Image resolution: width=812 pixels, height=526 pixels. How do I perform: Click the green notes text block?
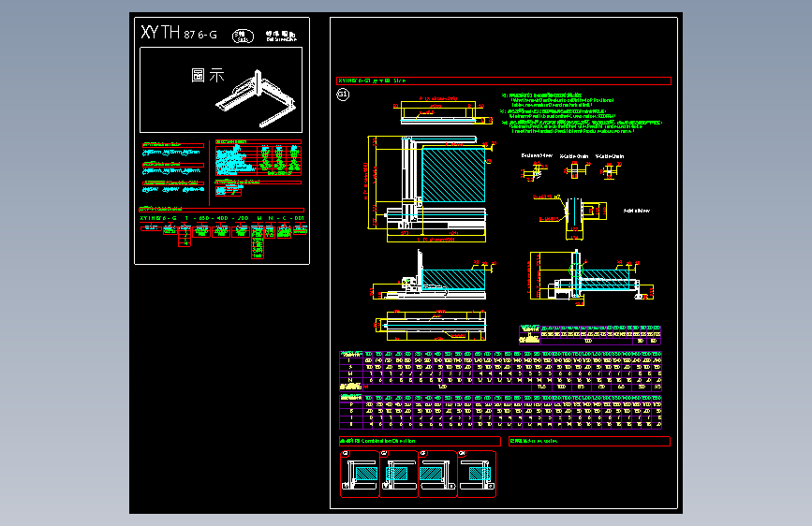coord(582,113)
